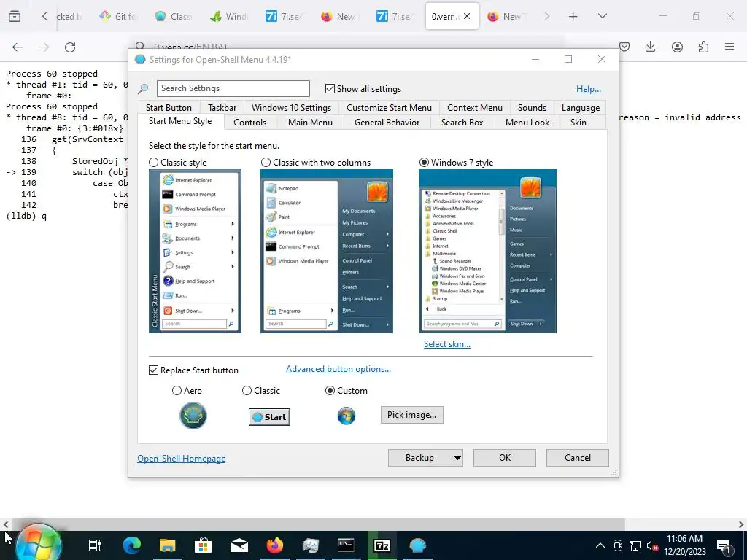The width and height of the screenshot is (747, 560).
Task: Click the Windows 7 orb Start button
Action: [x=38, y=544]
